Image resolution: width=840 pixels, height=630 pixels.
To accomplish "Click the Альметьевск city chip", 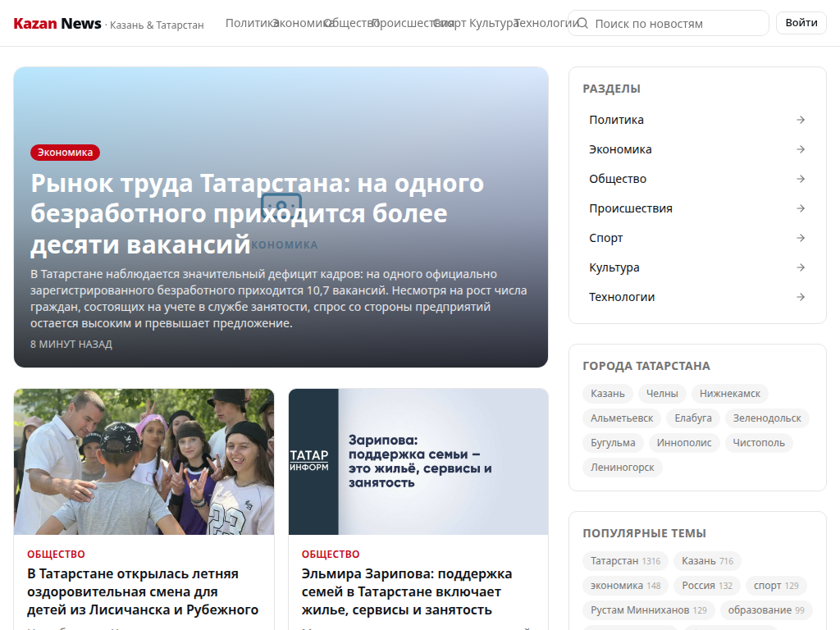I will click(622, 418).
